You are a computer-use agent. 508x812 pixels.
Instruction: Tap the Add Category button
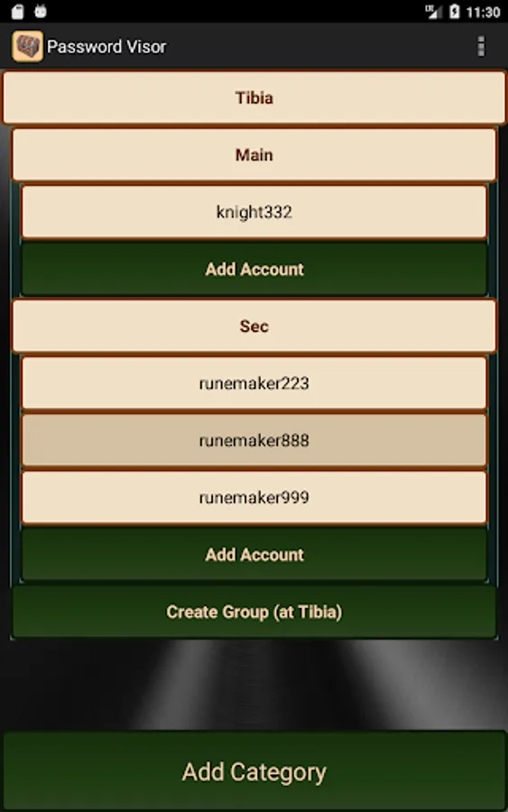[254, 771]
